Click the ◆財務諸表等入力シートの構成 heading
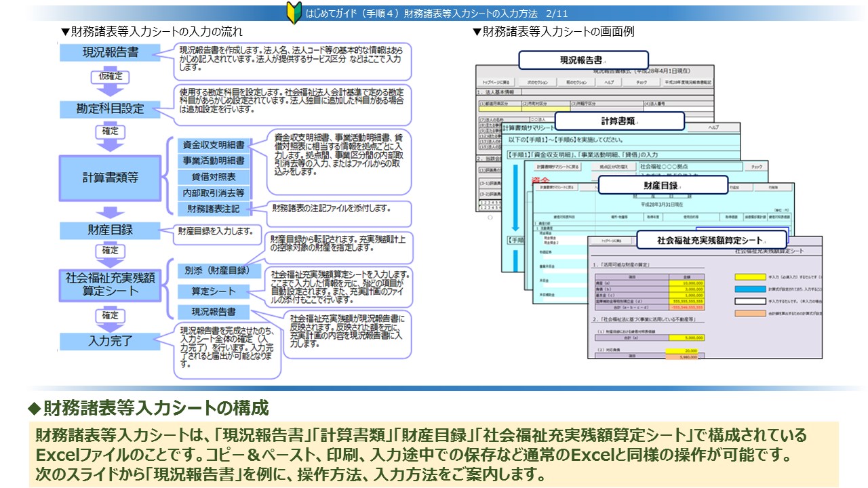Viewport: 868px width, 488px height. click(148, 408)
